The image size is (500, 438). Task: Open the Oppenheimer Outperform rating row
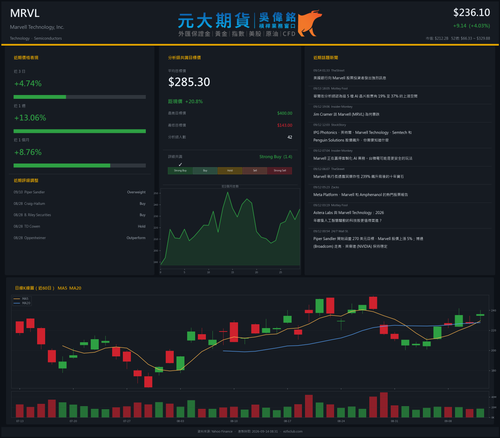80,238
